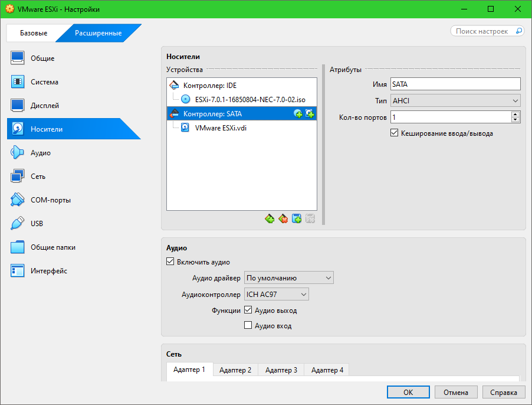
Task: Enable the Аудио вход checkbox
Action: (x=248, y=325)
